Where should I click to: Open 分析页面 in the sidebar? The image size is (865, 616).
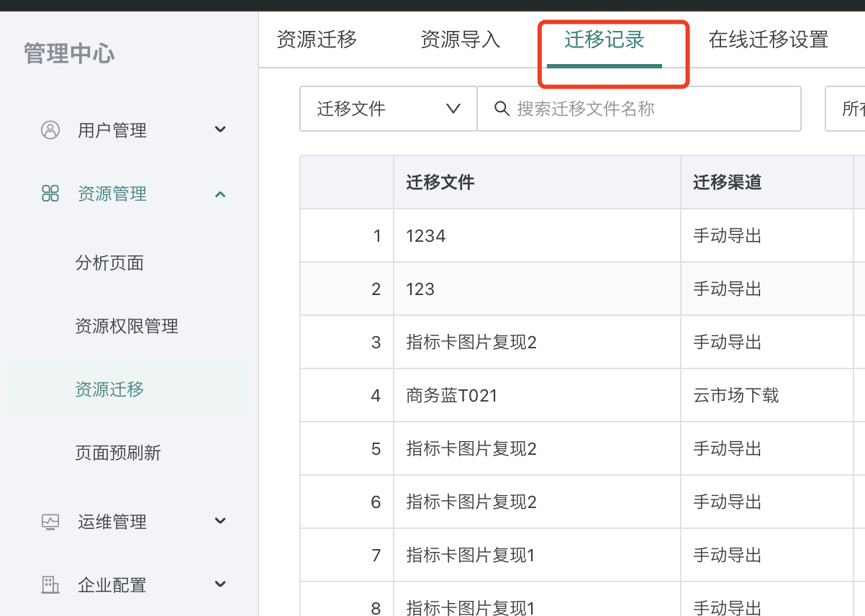pos(109,263)
